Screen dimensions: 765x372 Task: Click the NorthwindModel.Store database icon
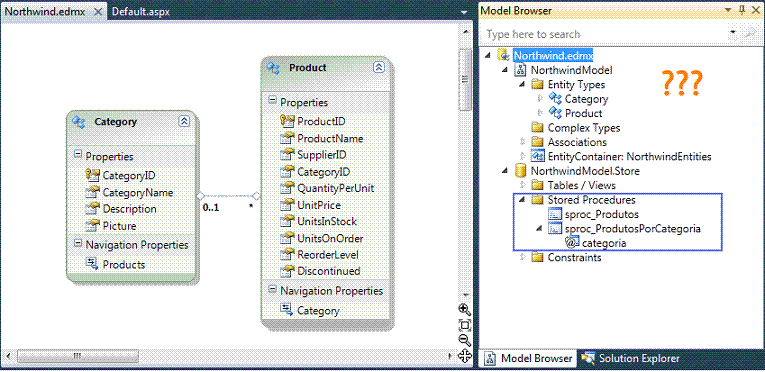(x=521, y=171)
